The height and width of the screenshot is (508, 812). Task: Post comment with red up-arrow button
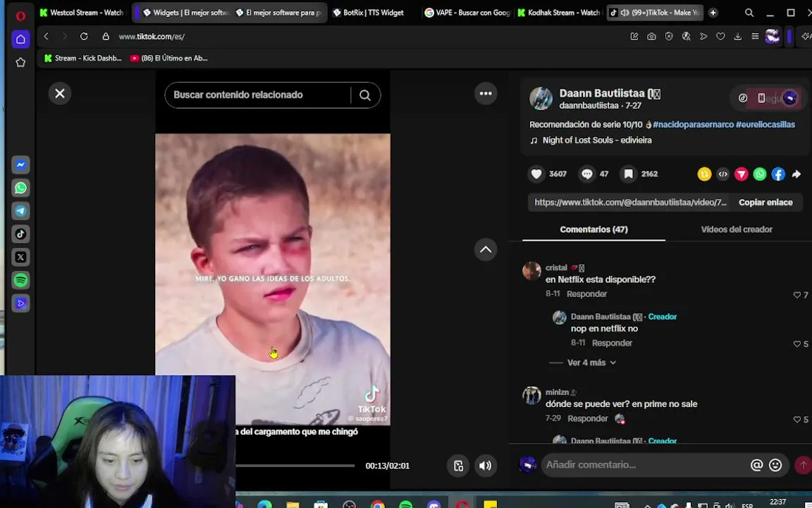(x=804, y=465)
